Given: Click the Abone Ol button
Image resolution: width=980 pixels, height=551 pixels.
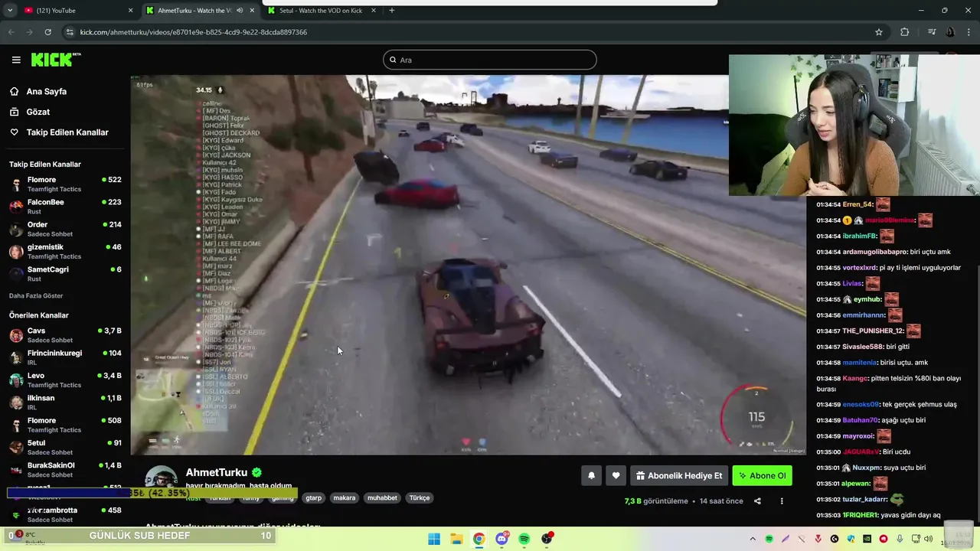Looking at the screenshot, I should click(762, 475).
